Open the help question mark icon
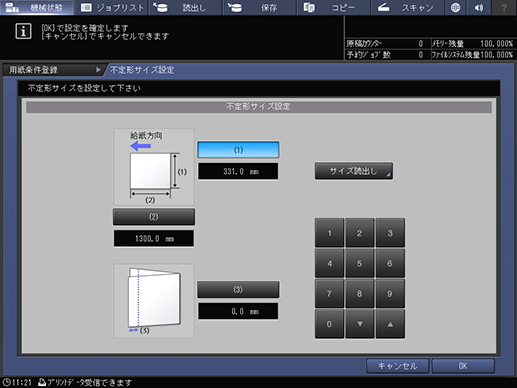 pos(504,7)
